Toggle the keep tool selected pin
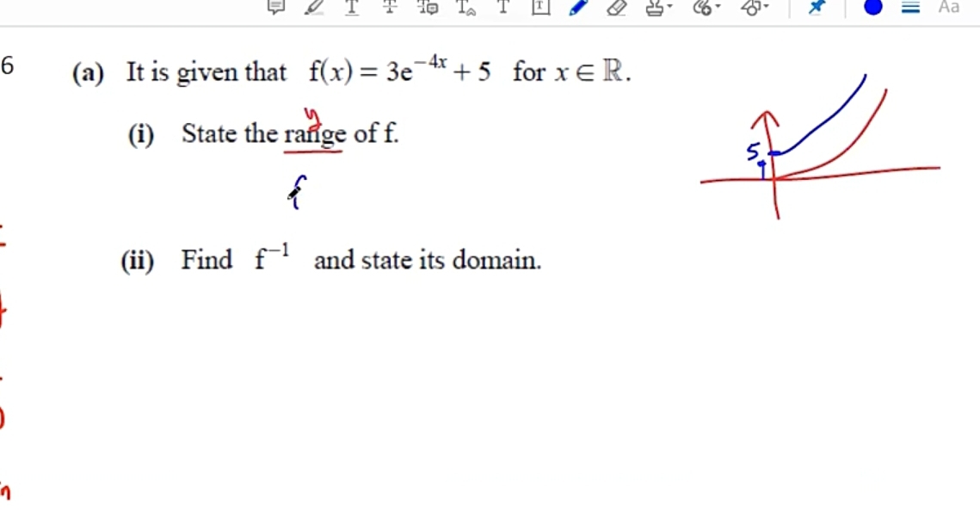 click(x=815, y=8)
